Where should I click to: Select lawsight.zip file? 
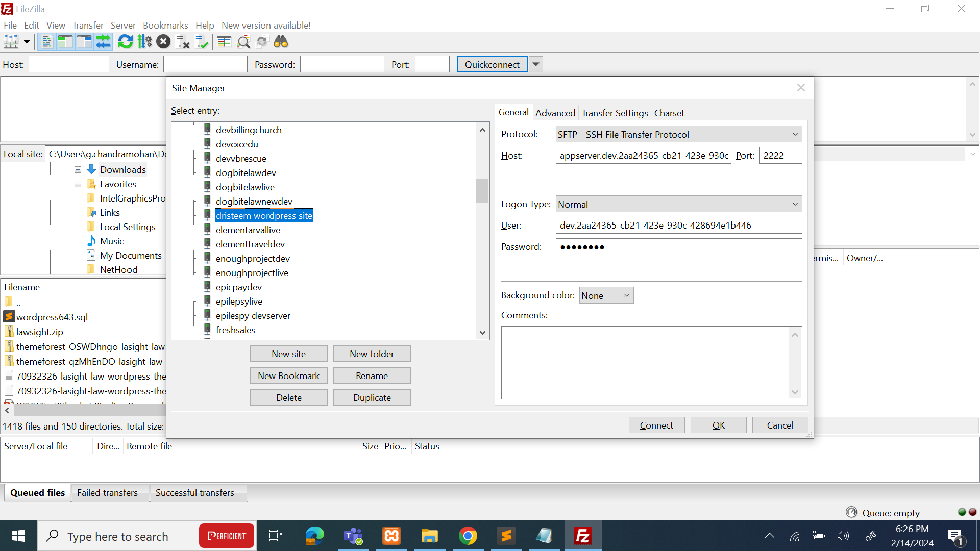coord(39,332)
